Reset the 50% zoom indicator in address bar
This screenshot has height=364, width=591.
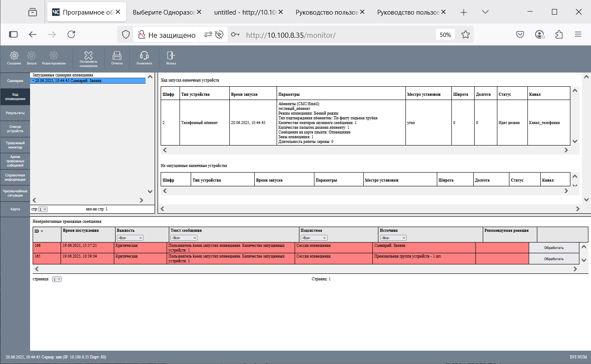(445, 35)
